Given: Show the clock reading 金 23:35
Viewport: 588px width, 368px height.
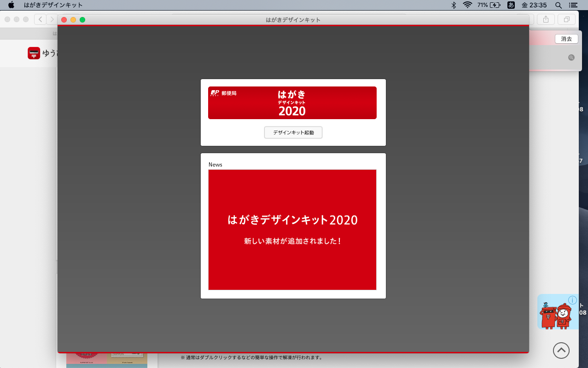Looking at the screenshot, I should [534, 5].
